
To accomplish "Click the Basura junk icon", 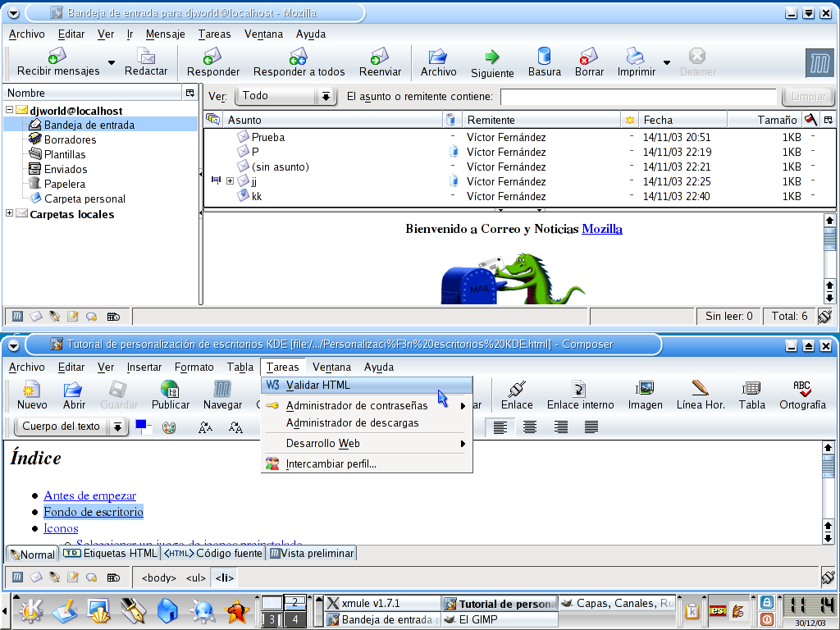I will pos(545,62).
